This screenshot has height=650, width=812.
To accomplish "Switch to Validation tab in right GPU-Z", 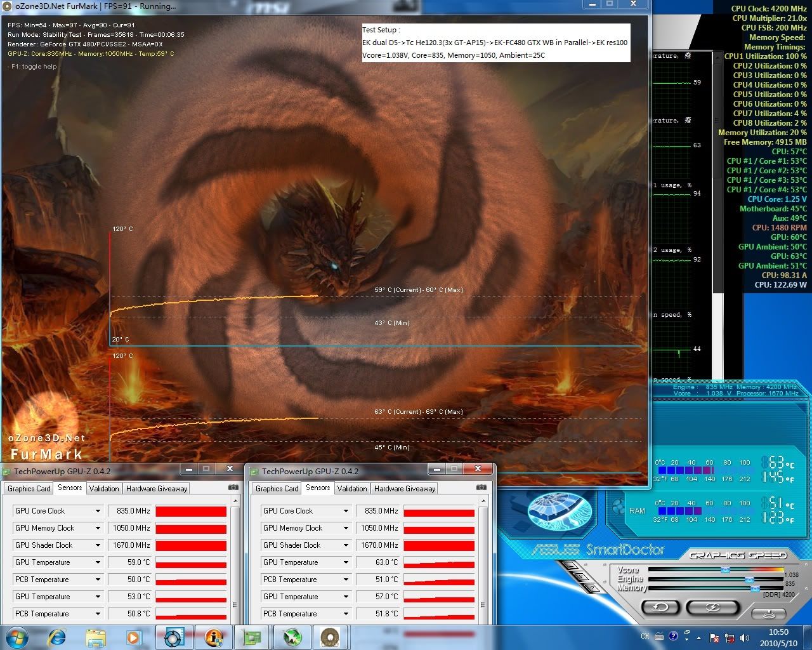I will pyautogui.click(x=352, y=489).
